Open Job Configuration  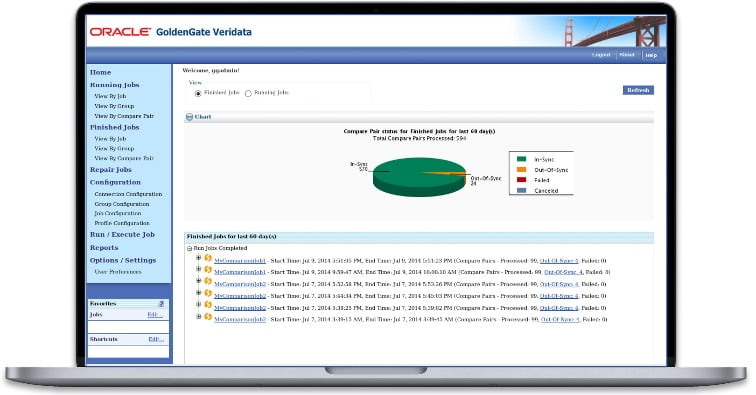click(x=118, y=213)
